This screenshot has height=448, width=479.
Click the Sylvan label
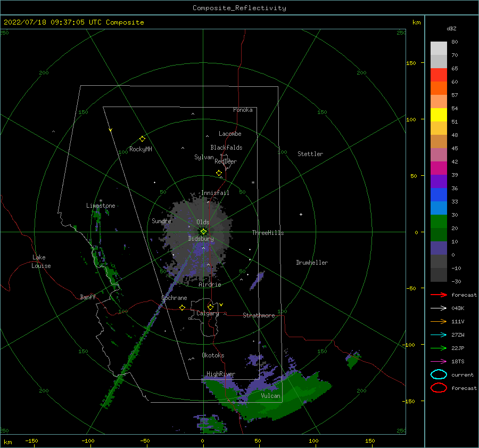pos(204,157)
